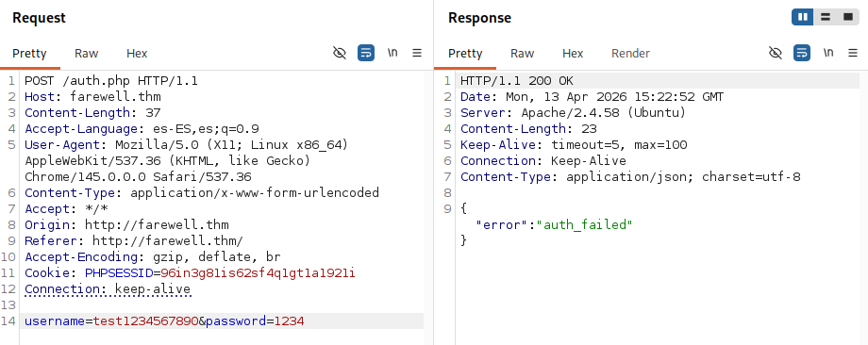The height and width of the screenshot is (345, 868).
Task: Click the Response panel title
Action: (479, 18)
